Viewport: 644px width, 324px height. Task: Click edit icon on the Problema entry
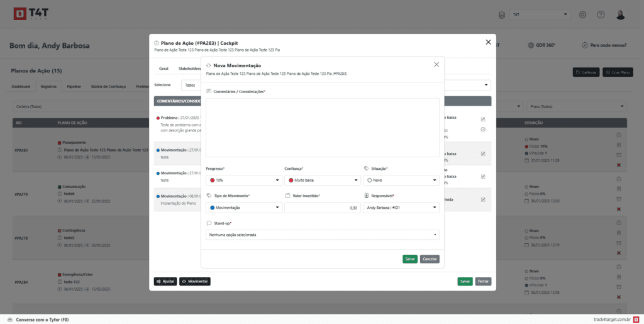point(483,119)
